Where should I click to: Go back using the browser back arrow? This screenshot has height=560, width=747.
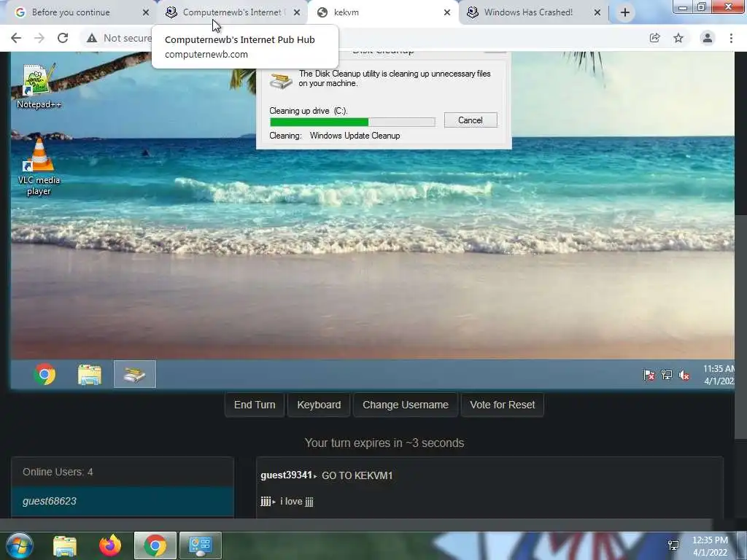16,38
